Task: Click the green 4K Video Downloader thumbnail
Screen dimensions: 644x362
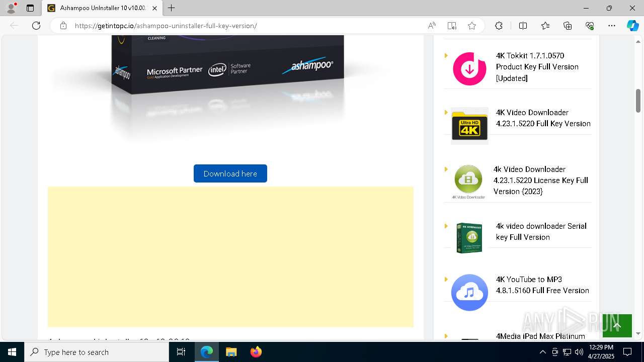Action: pos(468,182)
